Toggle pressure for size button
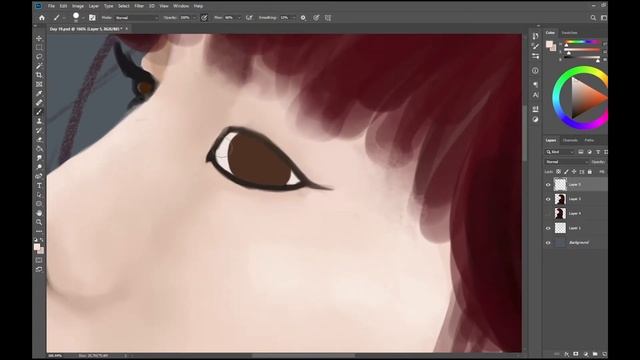The image size is (640, 360). pyautogui.click(x=316, y=18)
